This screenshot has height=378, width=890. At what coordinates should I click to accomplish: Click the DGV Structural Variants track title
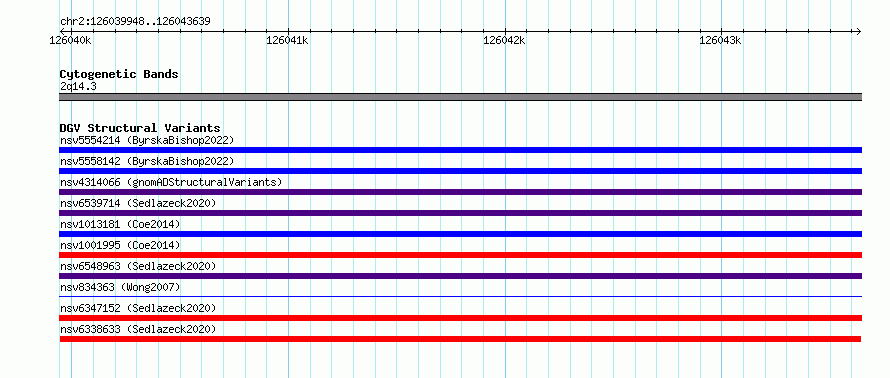[140, 128]
